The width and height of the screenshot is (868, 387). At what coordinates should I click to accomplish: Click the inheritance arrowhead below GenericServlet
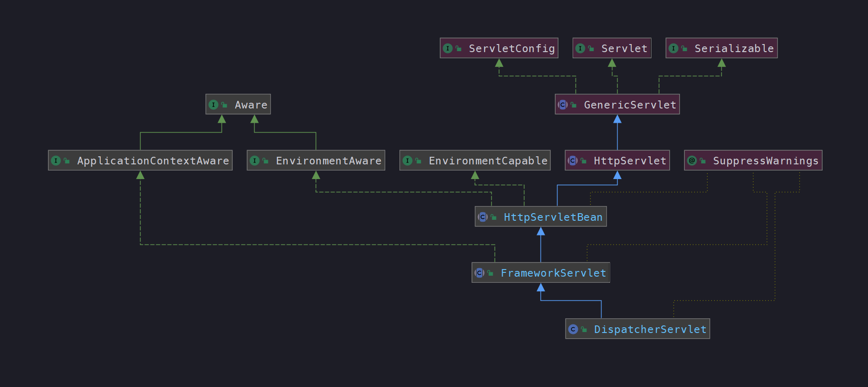(x=617, y=119)
